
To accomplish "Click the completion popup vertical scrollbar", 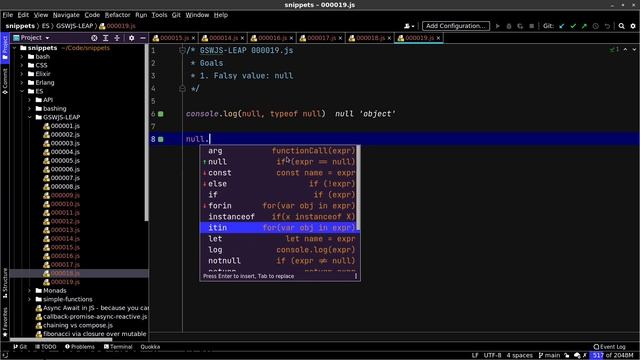I will 358,188.
